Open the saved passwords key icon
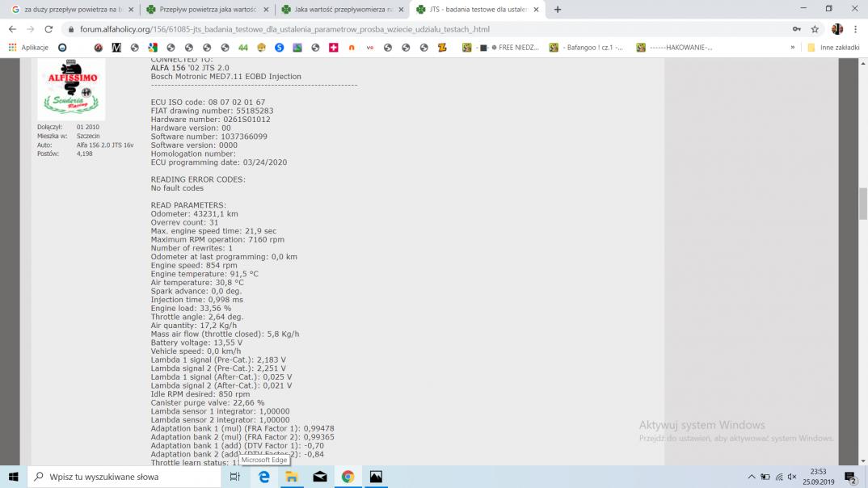 797,29
